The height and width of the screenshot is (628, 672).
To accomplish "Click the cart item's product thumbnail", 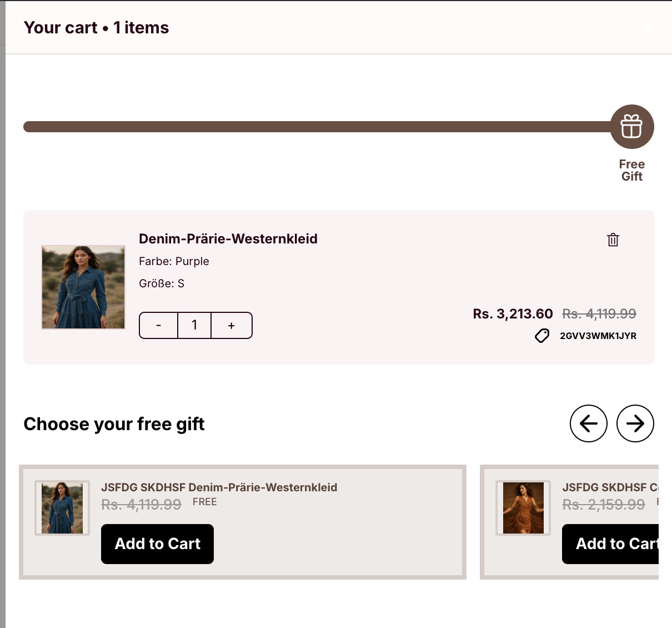I will (83, 287).
